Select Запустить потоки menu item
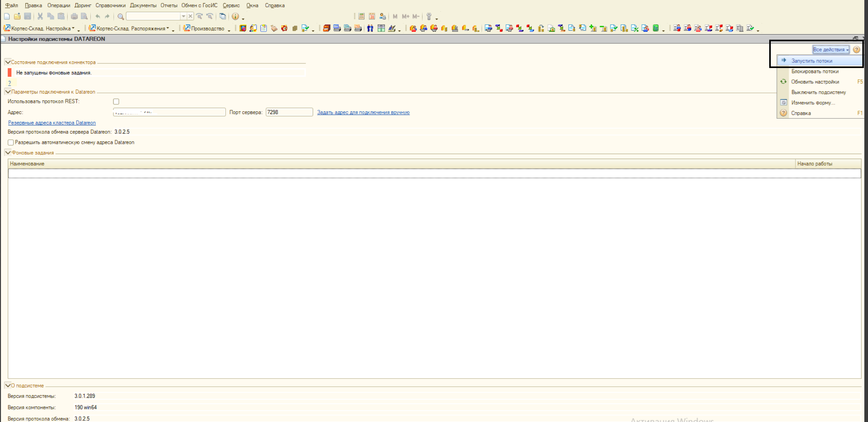Viewport: 868px width, 422px height. pos(811,61)
